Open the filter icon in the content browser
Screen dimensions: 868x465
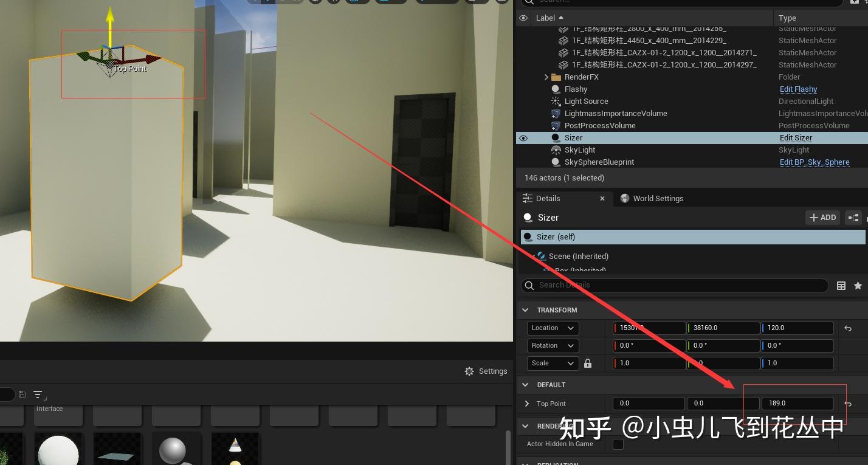click(x=38, y=394)
